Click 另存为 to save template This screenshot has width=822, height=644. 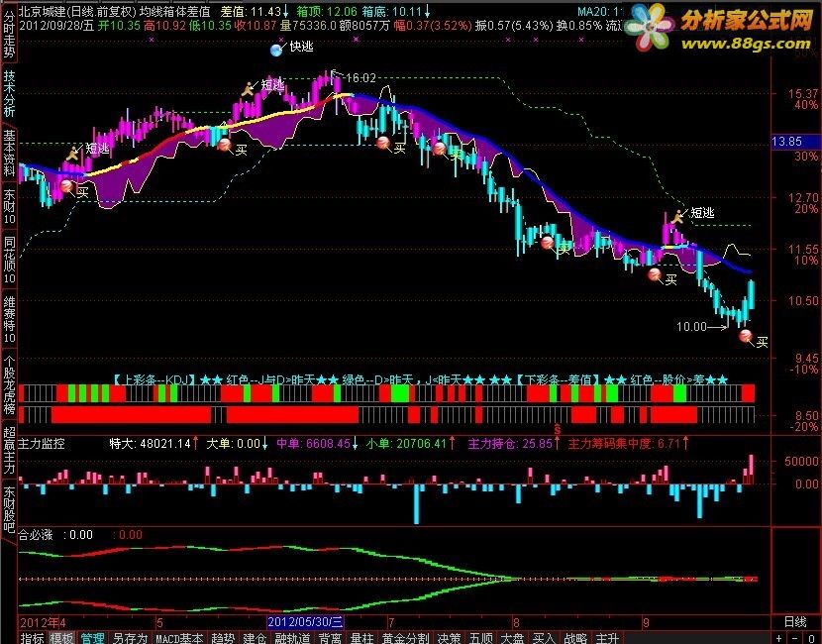click(x=130, y=638)
